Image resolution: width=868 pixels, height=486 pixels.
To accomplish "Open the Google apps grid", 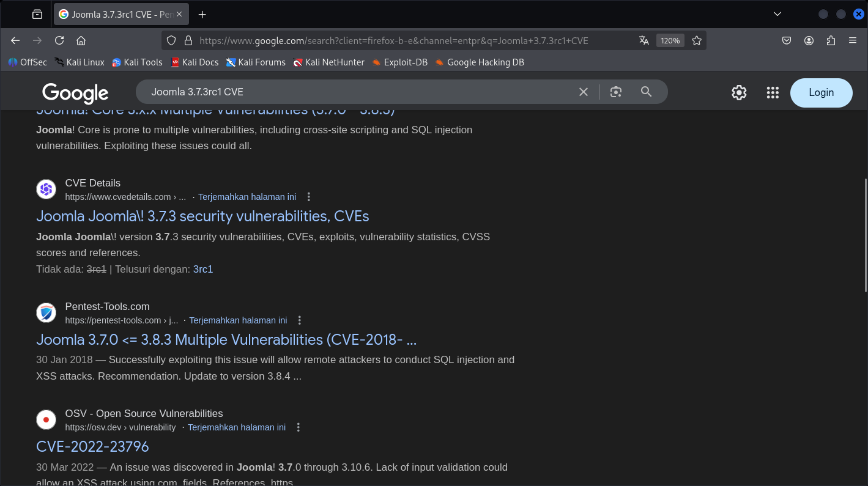I will tap(773, 92).
